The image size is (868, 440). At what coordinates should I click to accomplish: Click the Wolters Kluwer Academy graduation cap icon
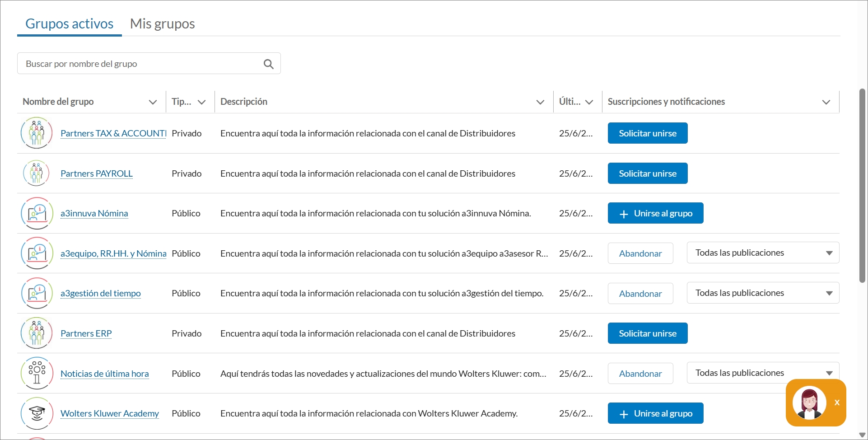37,413
